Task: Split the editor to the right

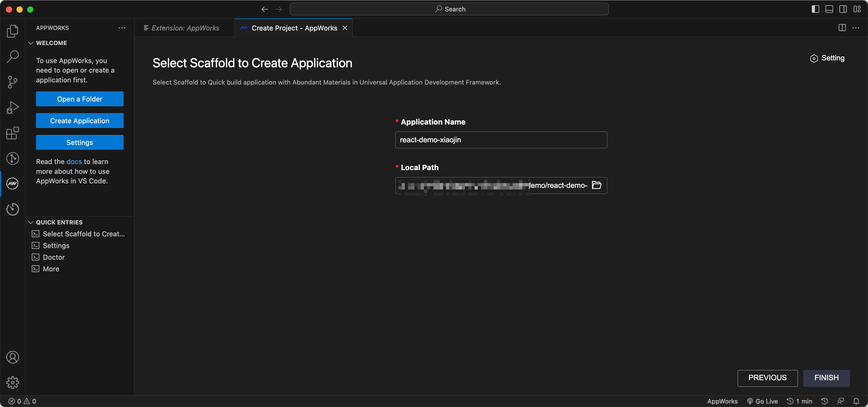Action: coord(842,28)
